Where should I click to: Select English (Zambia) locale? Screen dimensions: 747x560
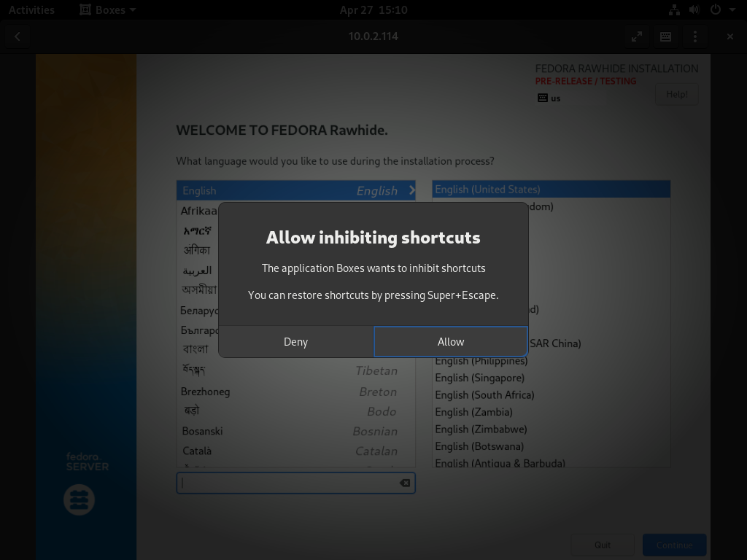[551, 412]
